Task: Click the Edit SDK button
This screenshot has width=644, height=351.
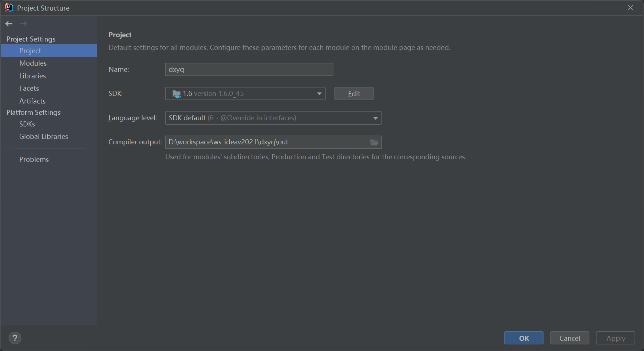Action: click(354, 94)
